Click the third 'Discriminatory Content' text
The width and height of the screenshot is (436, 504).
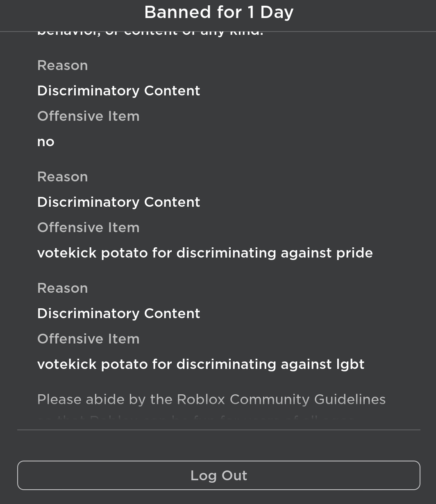coord(118,314)
